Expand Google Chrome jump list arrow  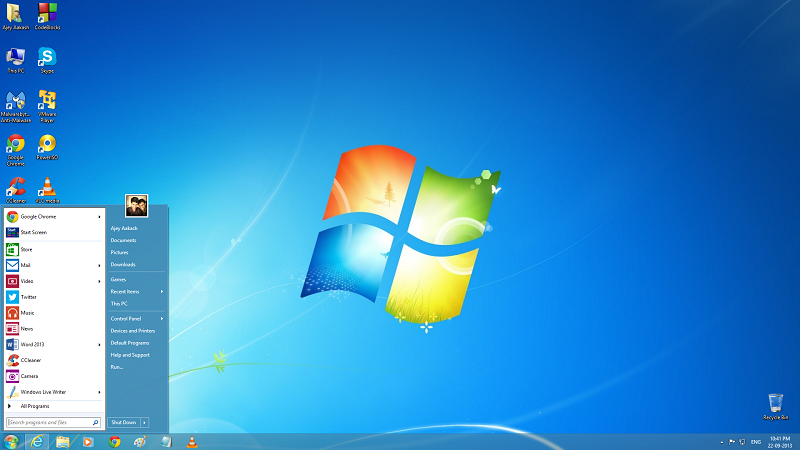(99, 217)
